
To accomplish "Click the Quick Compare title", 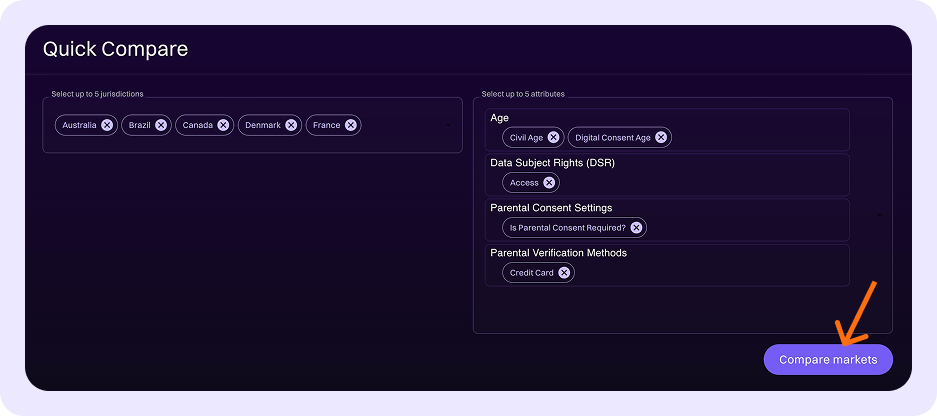I will tap(115, 49).
